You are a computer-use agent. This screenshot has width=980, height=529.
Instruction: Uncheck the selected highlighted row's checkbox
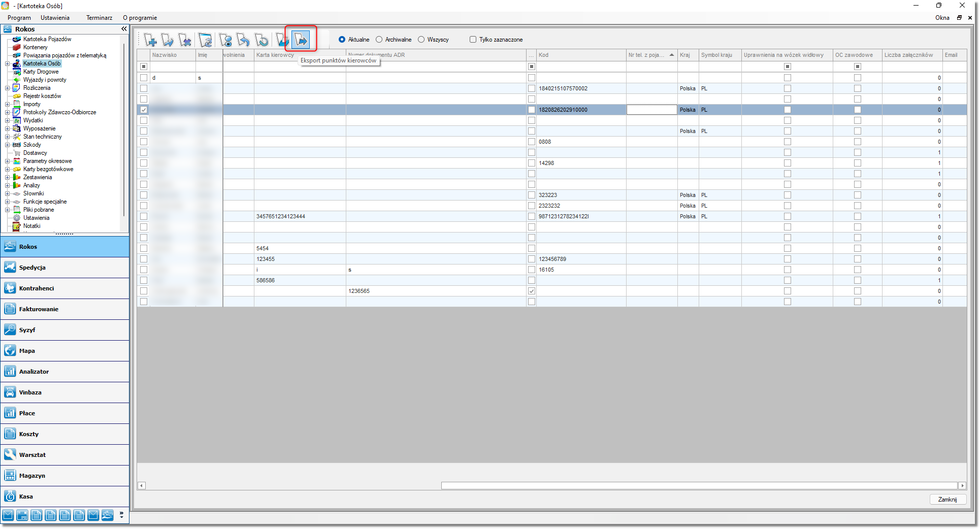pyautogui.click(x=144, y=110)
